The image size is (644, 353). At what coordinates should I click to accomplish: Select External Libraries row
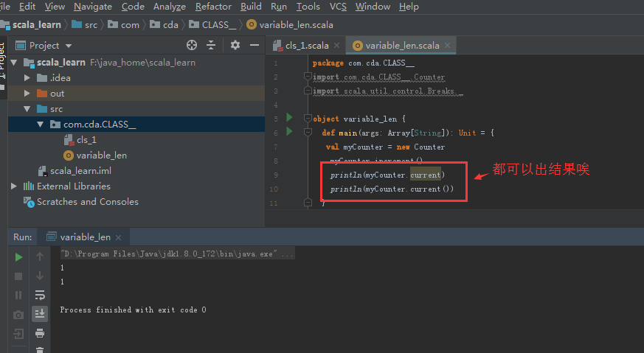[x=136, y=186]
